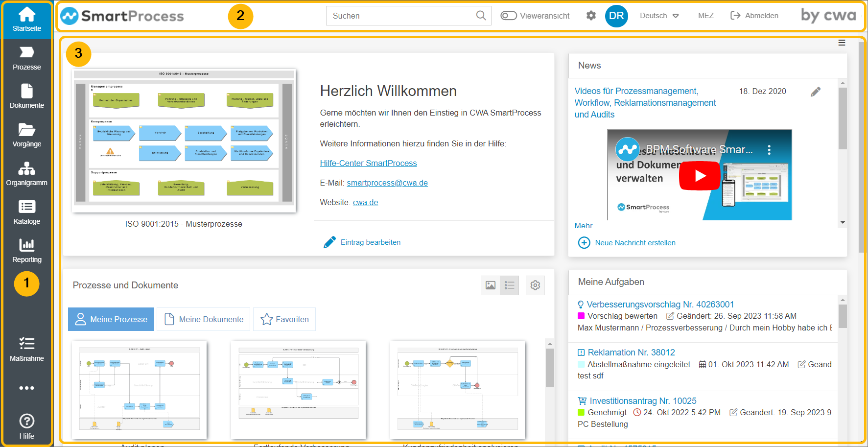The height and width of the screenshot is (447, 868).
Task: Open the Audit planen process thumbnail
Action: [139, 390]
